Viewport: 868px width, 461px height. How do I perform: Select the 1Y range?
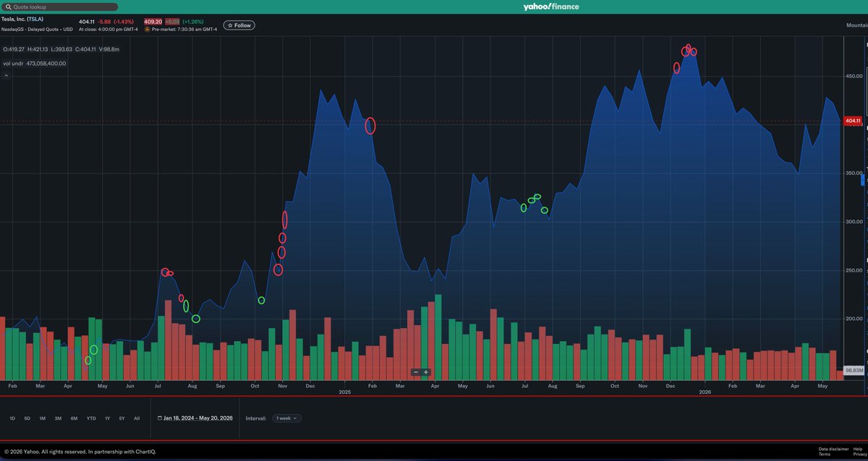(x=108, y=418)
